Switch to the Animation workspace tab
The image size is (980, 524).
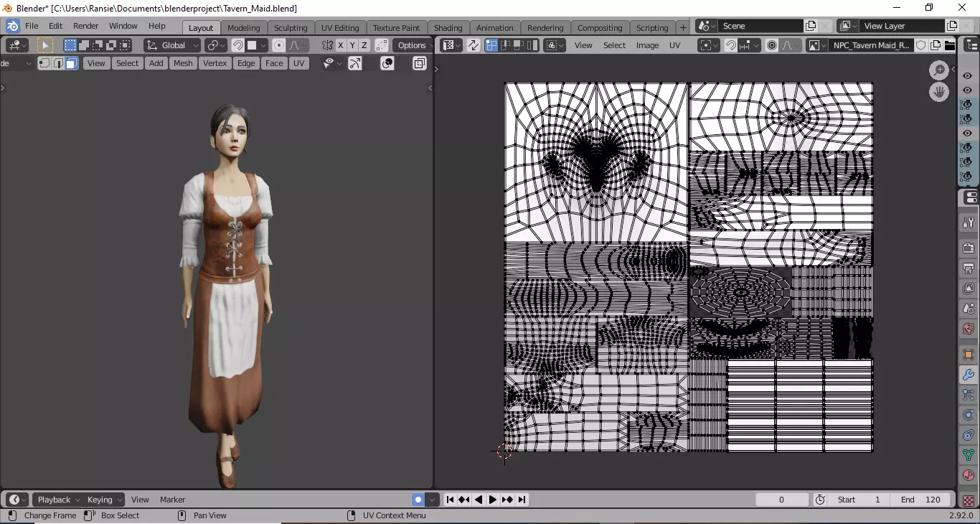pyautogui.click(x=495, y=28)
